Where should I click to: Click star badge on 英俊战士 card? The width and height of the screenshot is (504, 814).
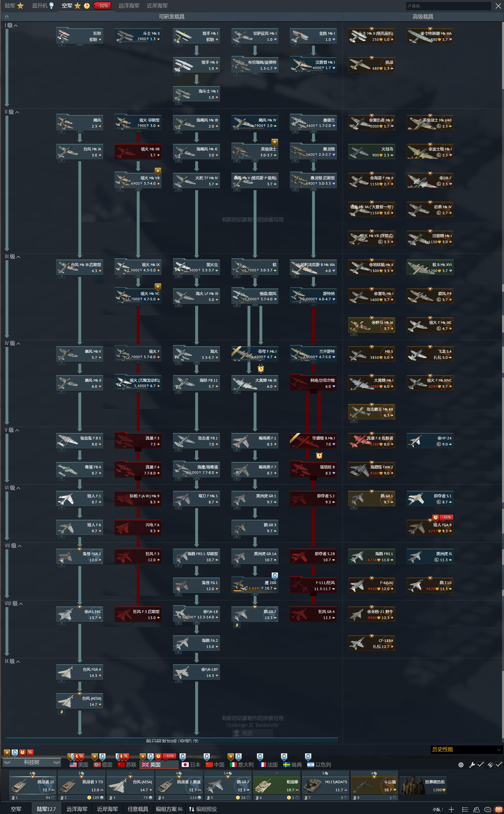coord(274,142)
